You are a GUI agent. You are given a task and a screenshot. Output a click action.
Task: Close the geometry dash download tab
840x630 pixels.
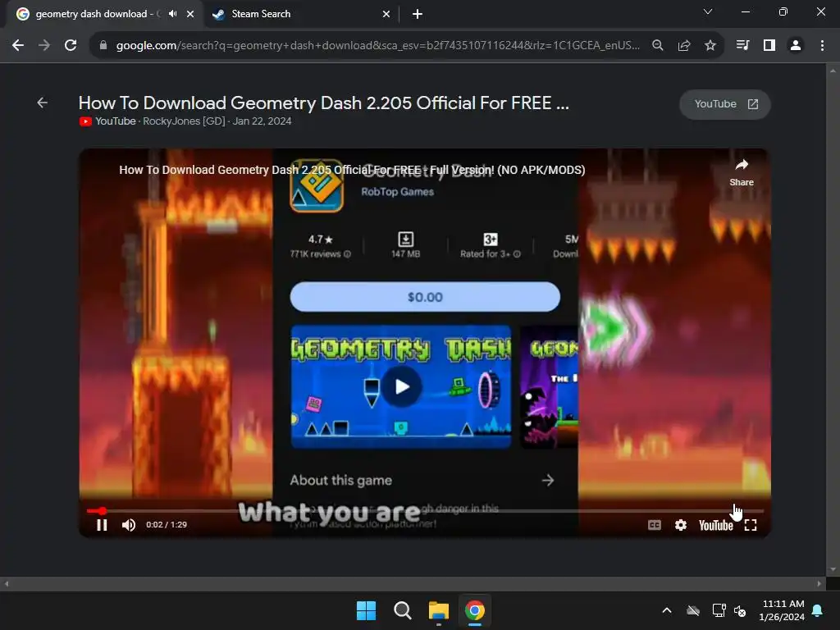coord(190,14)
